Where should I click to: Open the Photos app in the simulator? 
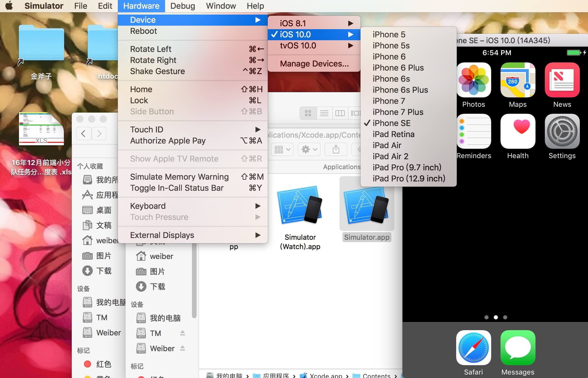[x=474, y=80]
